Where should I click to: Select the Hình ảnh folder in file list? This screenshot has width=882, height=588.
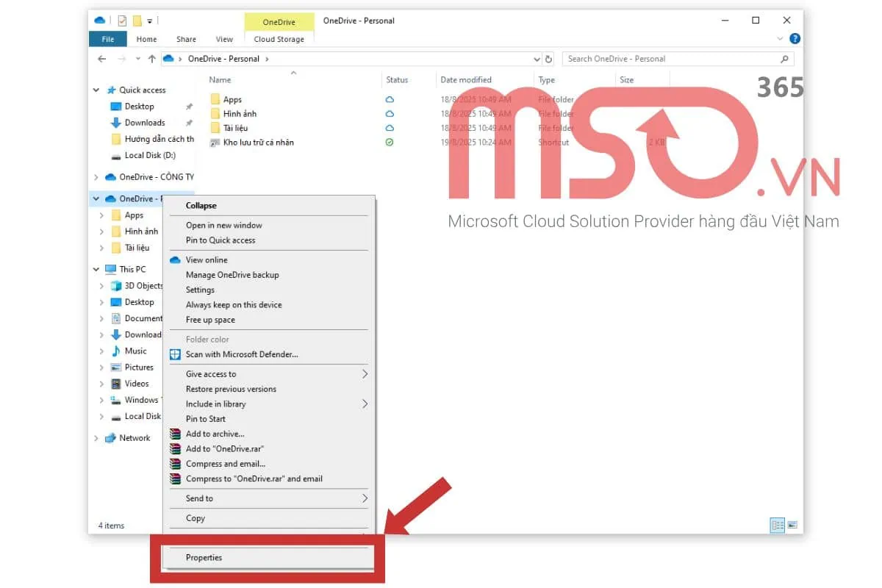(x=240, y=114)
